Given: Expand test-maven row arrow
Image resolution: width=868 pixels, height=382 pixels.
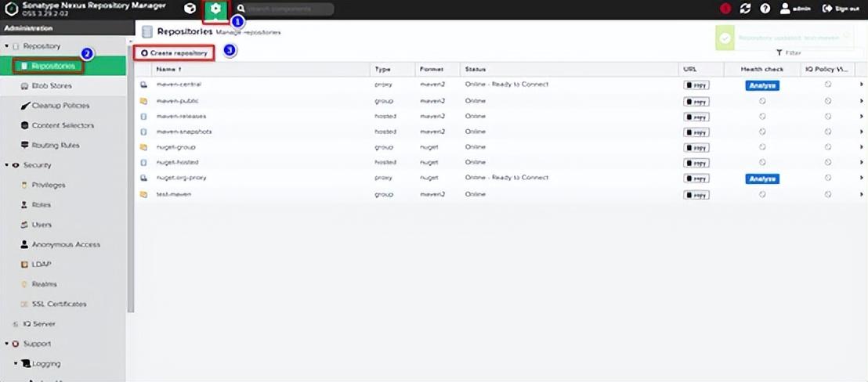Looking at the screenshot, I should click(x=862, y=195).
